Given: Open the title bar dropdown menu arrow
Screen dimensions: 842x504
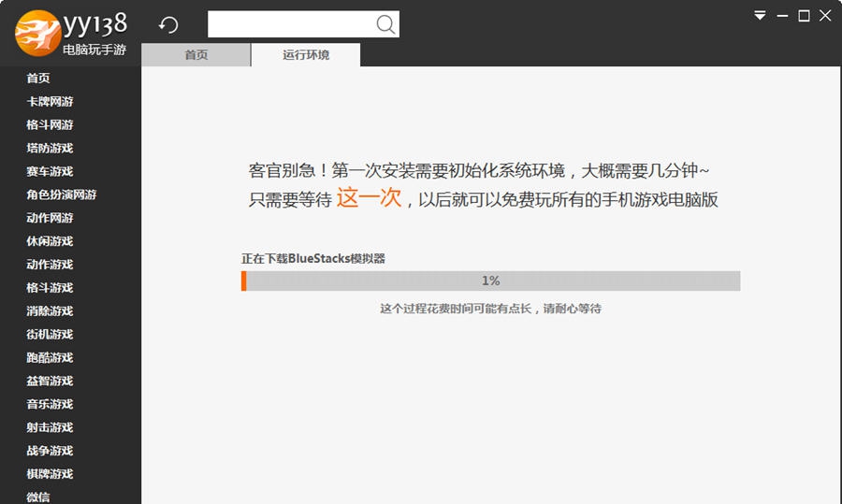Looking at the screenshot, I should click(x=760, y=16).
